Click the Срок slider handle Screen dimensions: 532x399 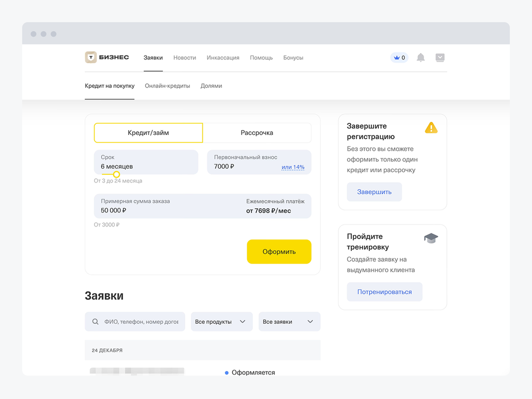coord(116,174)
